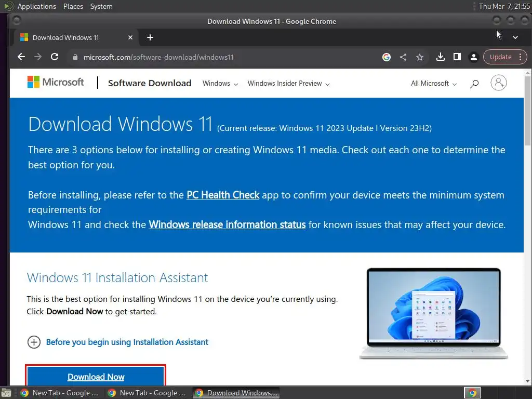This screenshot has height=399, width=532.
Task: Click the Download Now button
Action: (96, 376)
